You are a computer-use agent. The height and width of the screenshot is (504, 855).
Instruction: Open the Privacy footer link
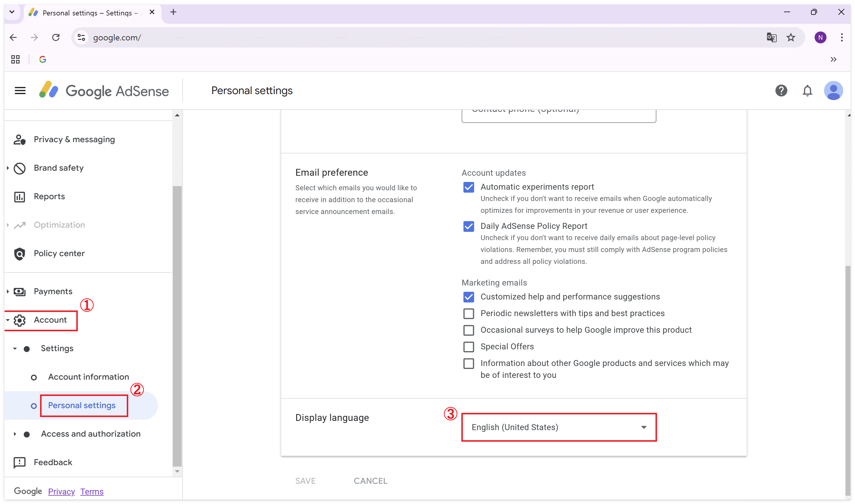click(61, 492)
